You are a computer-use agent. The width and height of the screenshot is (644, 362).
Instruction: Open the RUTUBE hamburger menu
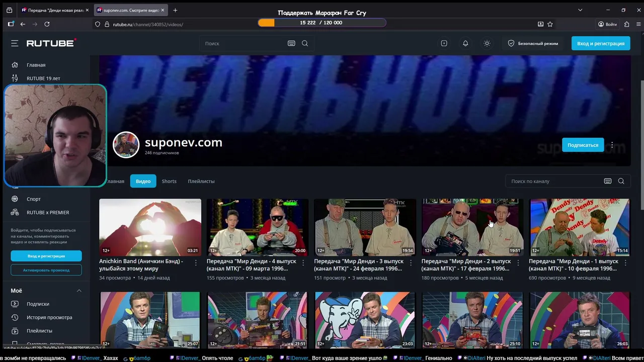pos(15,43)
